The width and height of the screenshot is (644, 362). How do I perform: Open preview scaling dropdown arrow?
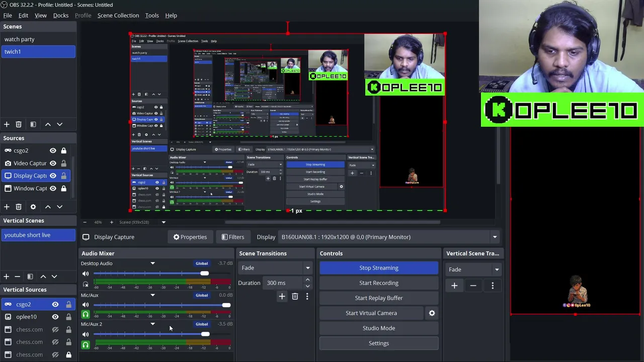click(164, 222)
